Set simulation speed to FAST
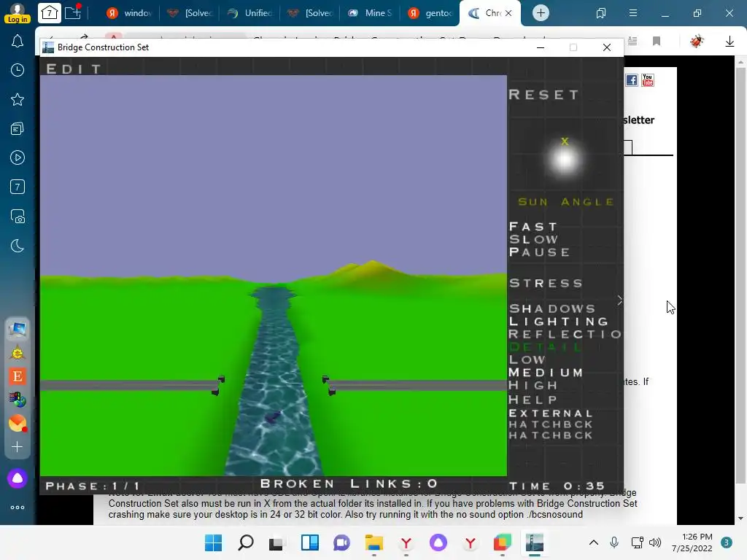 point(533,227)
